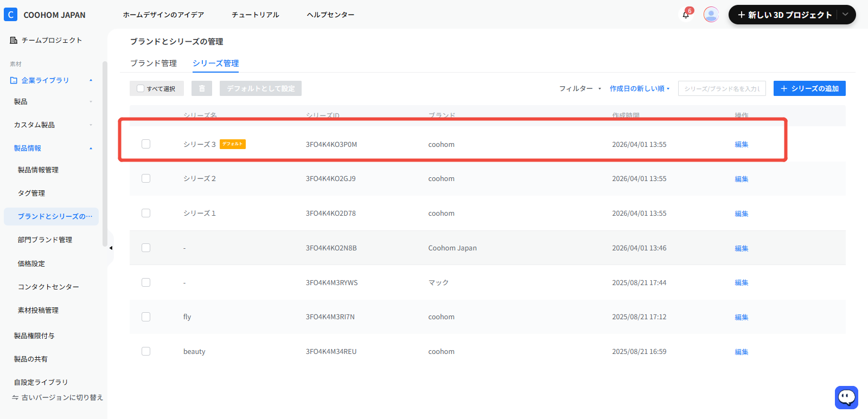This screenshot has width=868, height=419.
Task: Click the sidebar vertical scrollbar
Action: click(105, 154)
